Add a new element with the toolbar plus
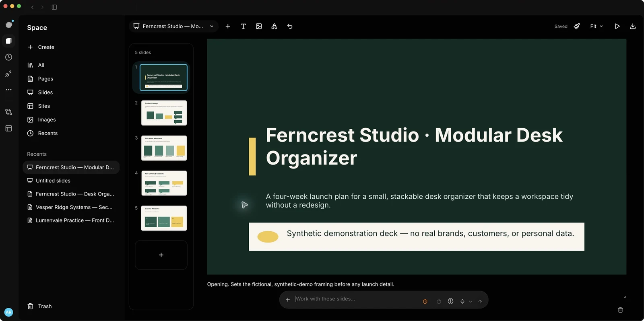This screenshot has height=321, width=644. [228, 26]
